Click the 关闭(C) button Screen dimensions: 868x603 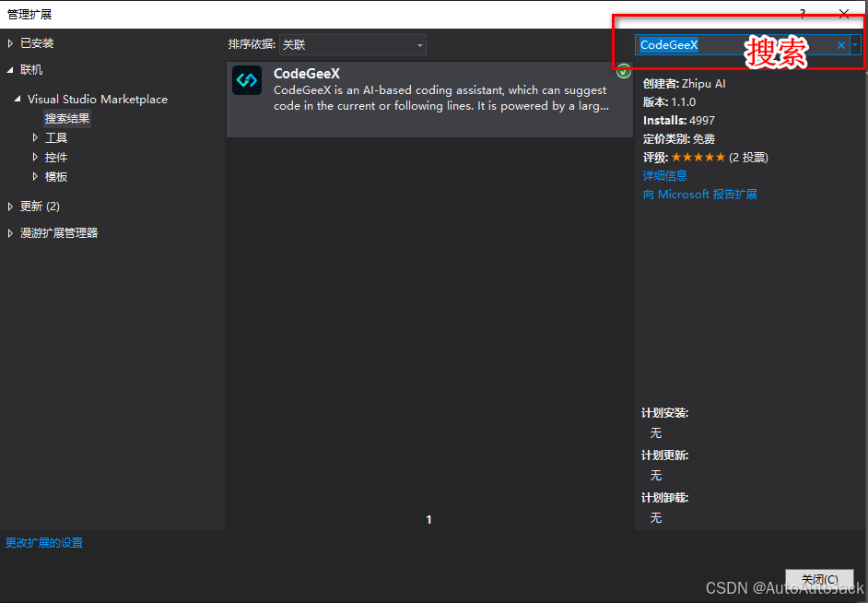point(819,579)
